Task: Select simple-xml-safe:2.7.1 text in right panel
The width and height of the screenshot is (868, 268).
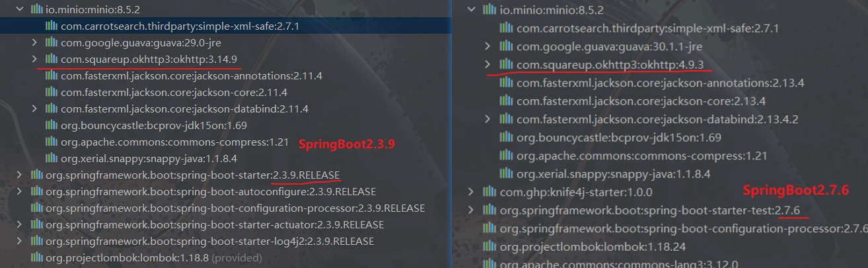Action: pyautogui.click(x=648, y=28)
